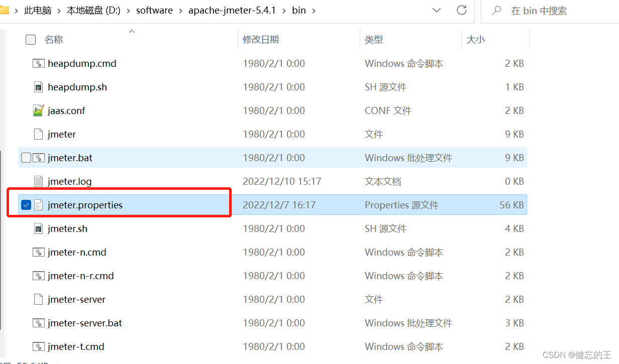619x364 pixels.
Task: Click the jmeter.bat file icon
Action: 39,158
